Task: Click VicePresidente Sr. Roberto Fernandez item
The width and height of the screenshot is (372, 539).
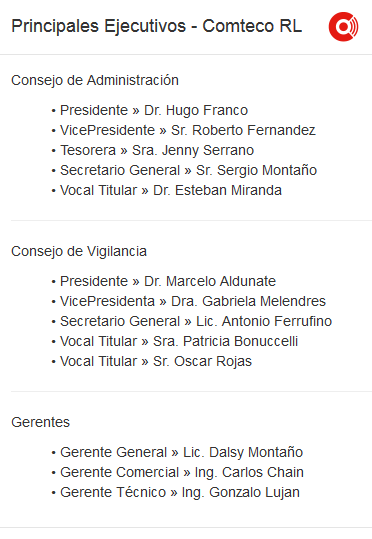Action: [188, 130]
